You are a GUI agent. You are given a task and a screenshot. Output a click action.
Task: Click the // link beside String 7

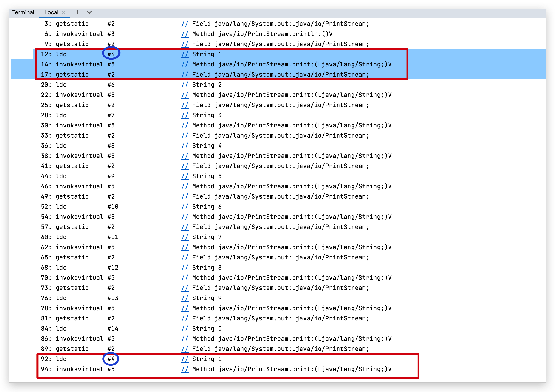click(185, 237)
